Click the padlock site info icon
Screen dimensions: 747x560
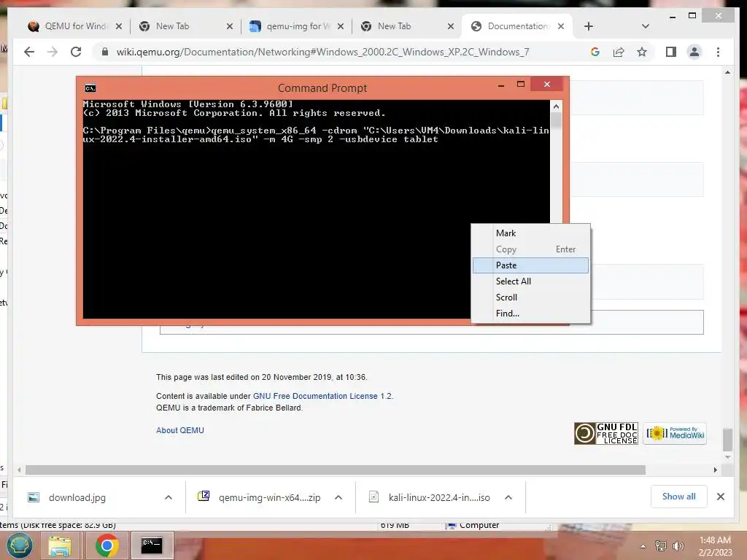(105, 52)
